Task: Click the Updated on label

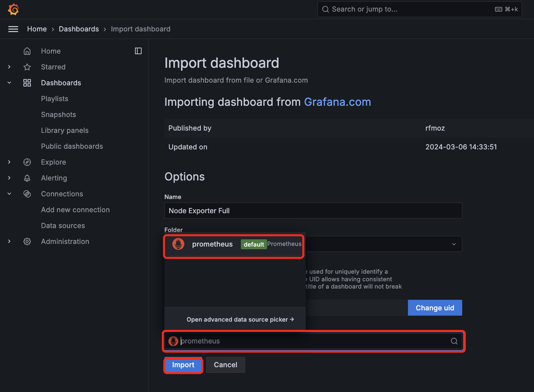Action: (x=188, y=147)
